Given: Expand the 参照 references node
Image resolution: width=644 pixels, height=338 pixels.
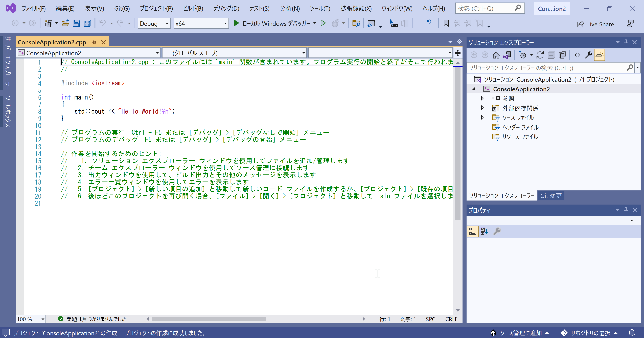Looking at the screenshot, I should 482,98.
